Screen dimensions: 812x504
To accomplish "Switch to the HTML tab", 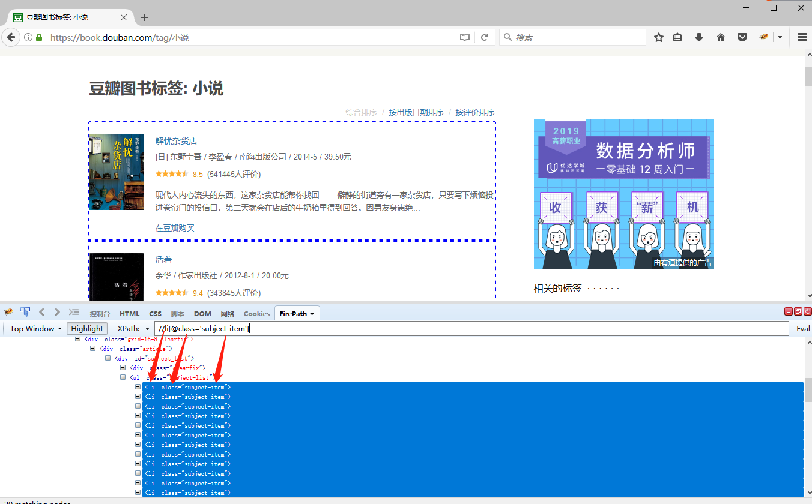I will (129, 314).
